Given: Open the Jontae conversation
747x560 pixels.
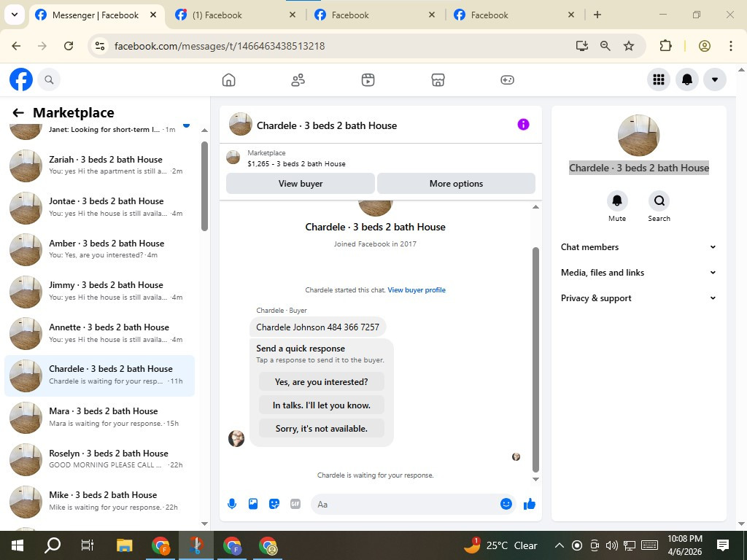Looking at the screenshot, I should click(x=99, y=207).
